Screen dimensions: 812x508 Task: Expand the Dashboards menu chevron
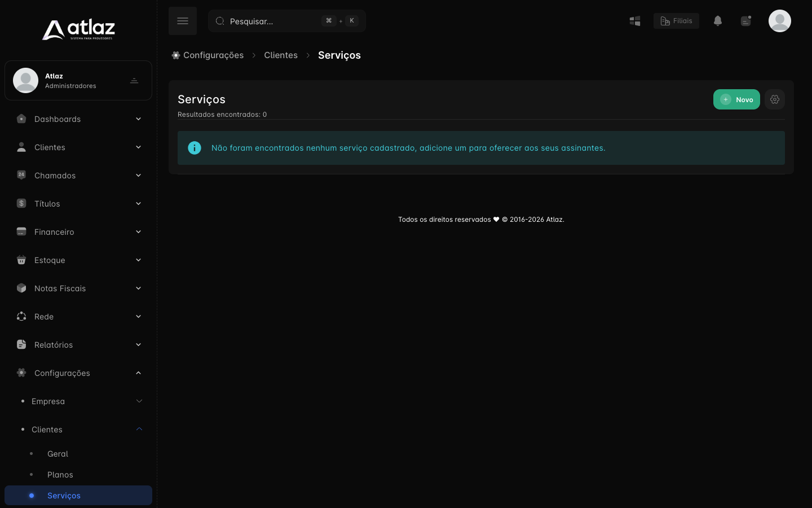tap(138, 119)
